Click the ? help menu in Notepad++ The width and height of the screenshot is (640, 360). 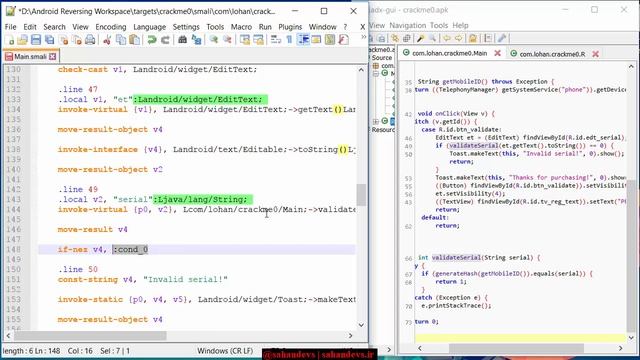point(345,27)
